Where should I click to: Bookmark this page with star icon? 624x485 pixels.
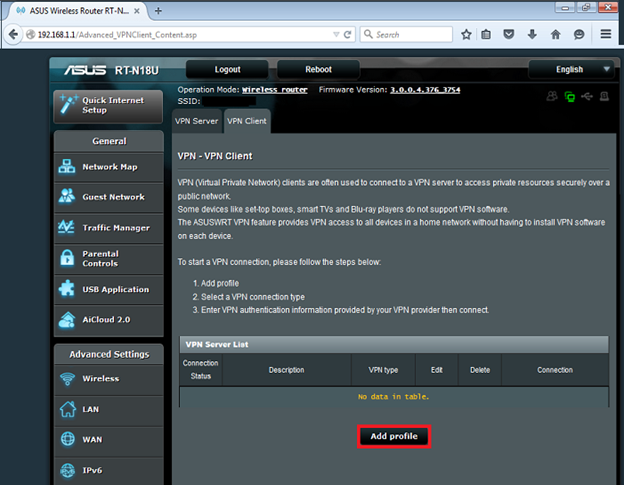point(466,35)
